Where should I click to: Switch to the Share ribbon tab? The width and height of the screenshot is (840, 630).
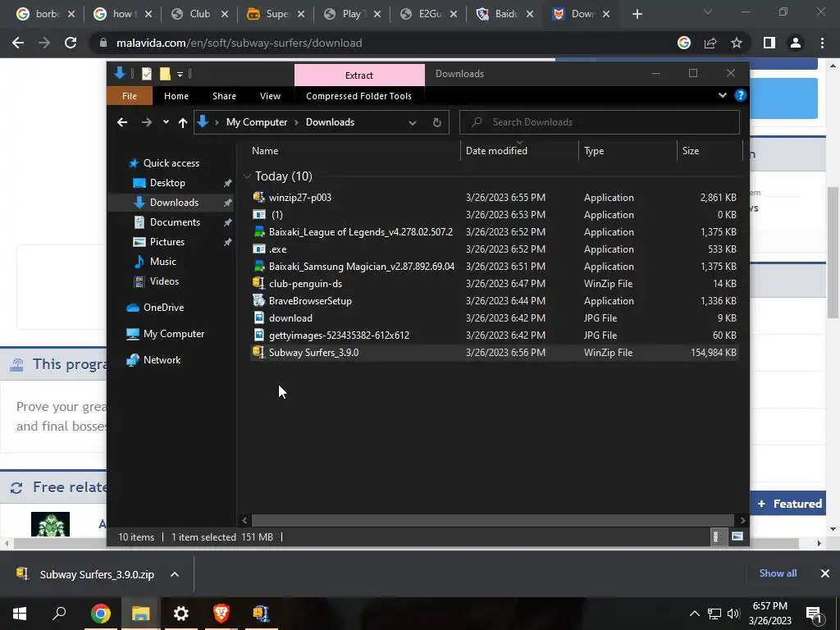[224, 96]
